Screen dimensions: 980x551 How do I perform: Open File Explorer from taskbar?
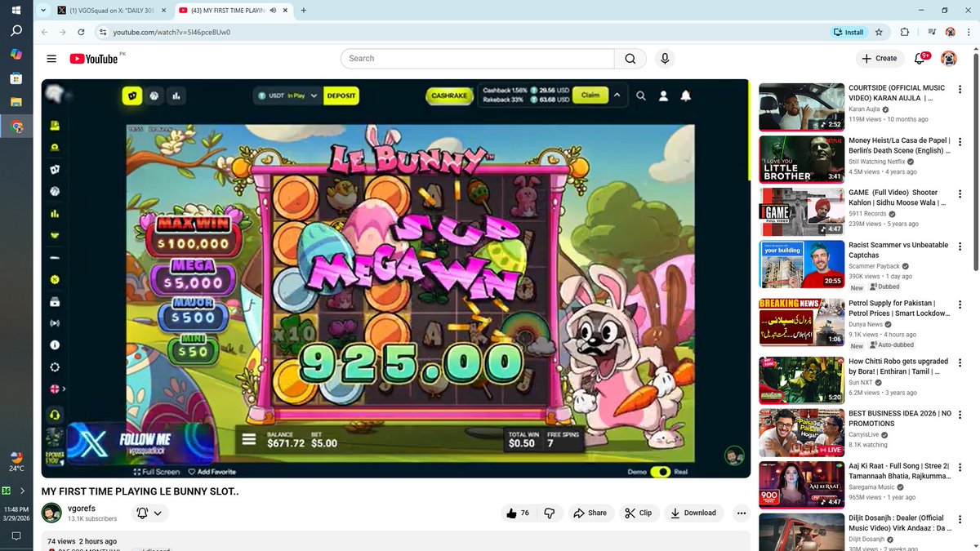pyautogui.click(x=16, y=103)
